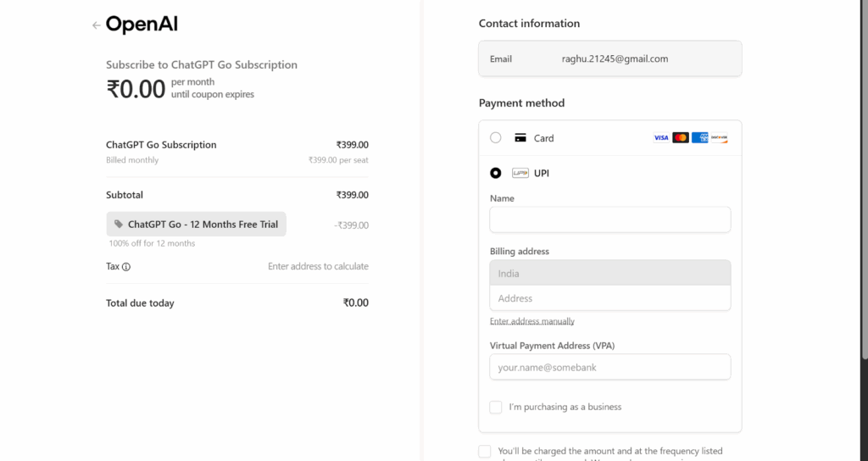This screenshot has height=461, width=868.
Task: Open the India country dropdown
Action: [610, 273]
